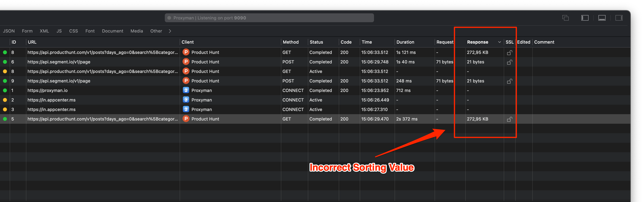Switch to the JSON filter tab
The height and width of the screenshot is (202, 644).
click(x=9, y=31)
